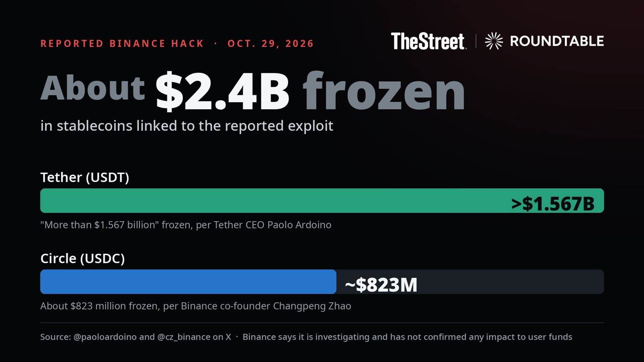Click the Roundtable starburst logo icon

pos(493,41)
